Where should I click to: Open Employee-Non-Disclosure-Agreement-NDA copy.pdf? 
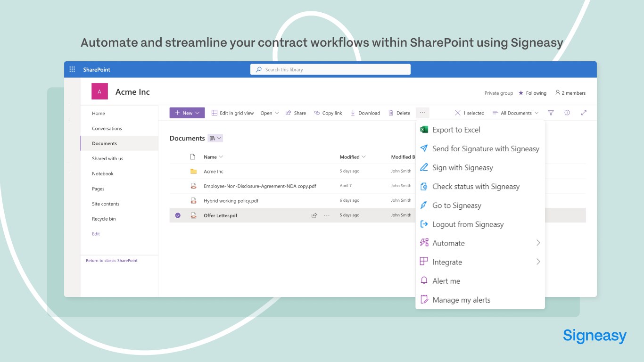coord(260,186)
